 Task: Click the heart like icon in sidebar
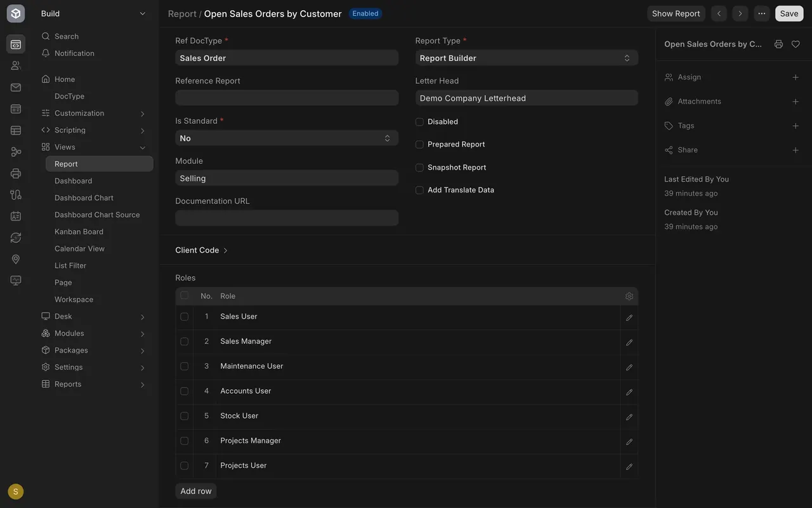(796, 44)
